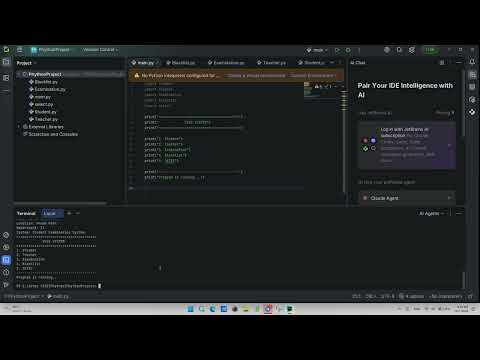Open the PyCharm icon in the taskbar
This screenshot has height=360, width=480.
coord(290,309)
